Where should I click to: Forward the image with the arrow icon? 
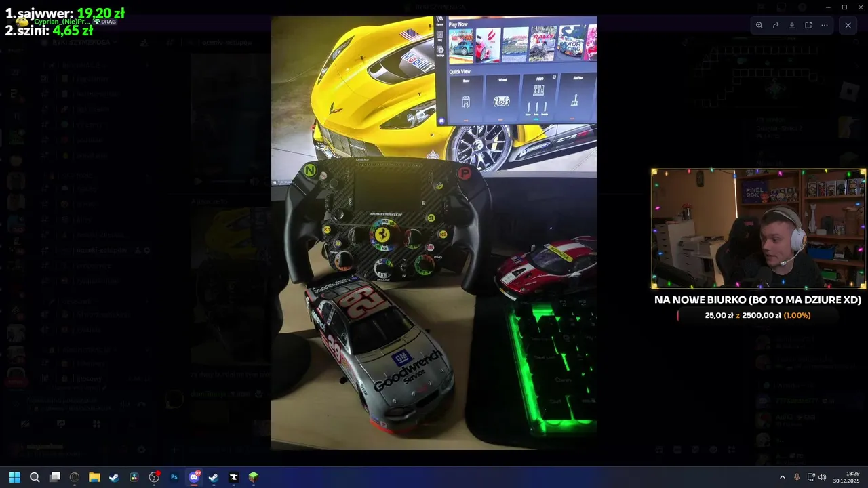coord(776,25)
